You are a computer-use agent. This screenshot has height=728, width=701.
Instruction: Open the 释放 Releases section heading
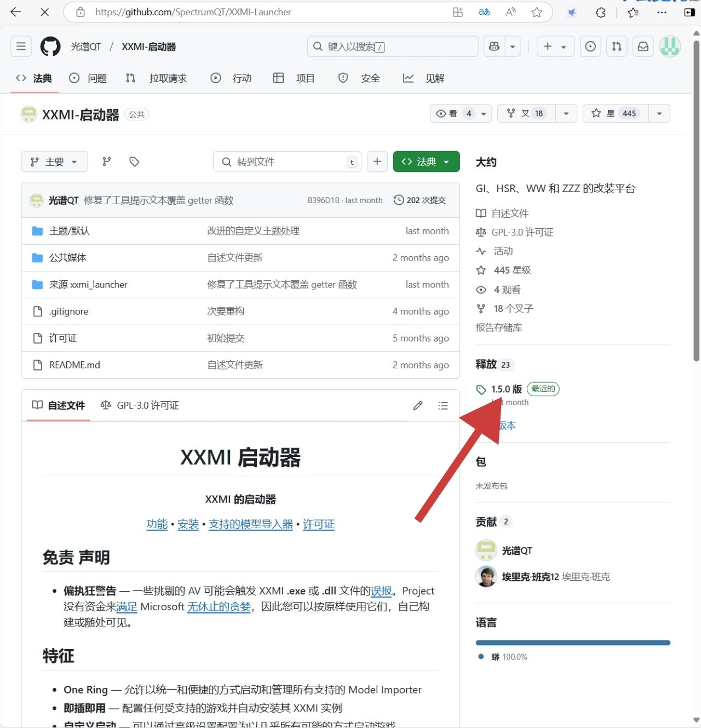[x=486, y=365]
